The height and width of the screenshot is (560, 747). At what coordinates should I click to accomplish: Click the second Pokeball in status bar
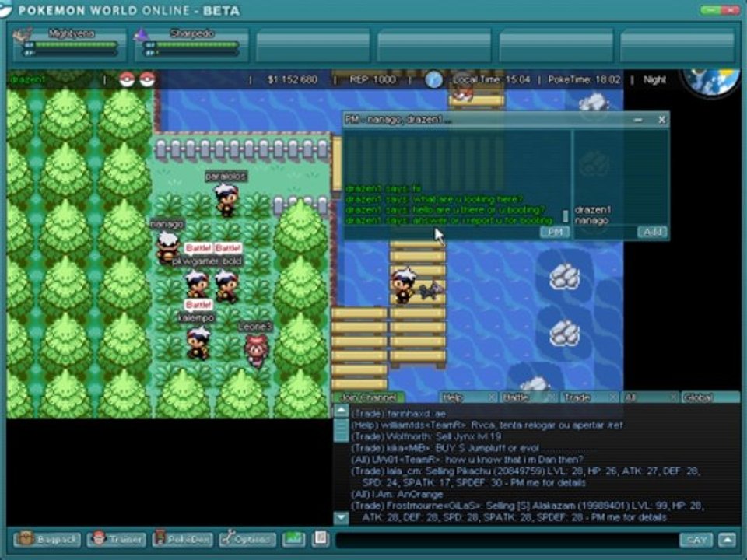[x=147, y=79]
